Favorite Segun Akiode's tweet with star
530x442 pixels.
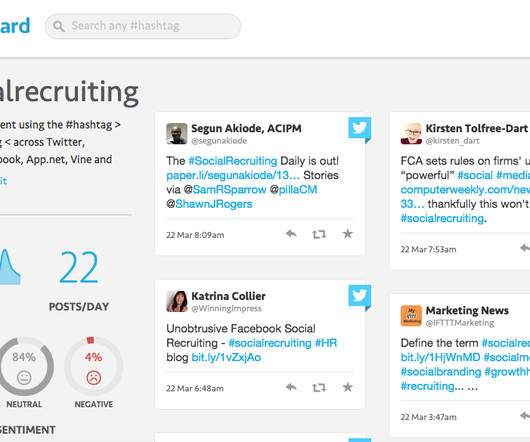pos(347,234)
